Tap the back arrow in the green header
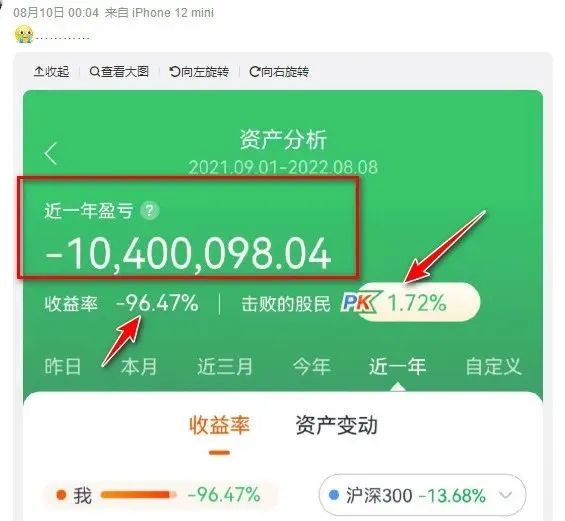The height and width of the screenshot is (521, 565). [51, 154]
